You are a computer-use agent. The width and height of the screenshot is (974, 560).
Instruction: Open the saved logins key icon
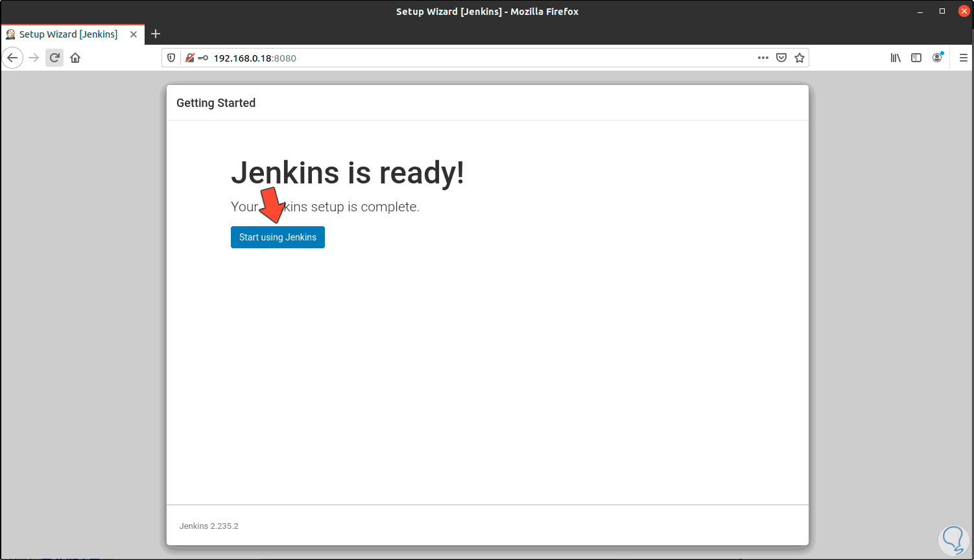(x=203, y=58)
